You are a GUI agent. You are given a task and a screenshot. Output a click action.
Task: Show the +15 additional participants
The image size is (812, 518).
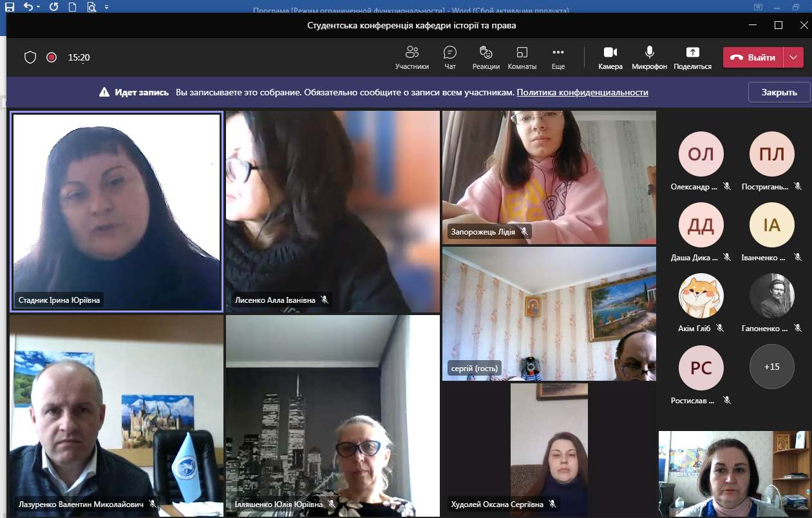click(772, 367)
